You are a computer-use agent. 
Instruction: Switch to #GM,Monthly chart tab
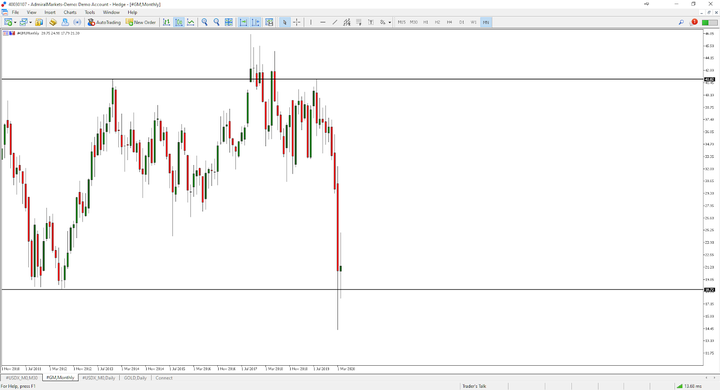tap(60, 378)
